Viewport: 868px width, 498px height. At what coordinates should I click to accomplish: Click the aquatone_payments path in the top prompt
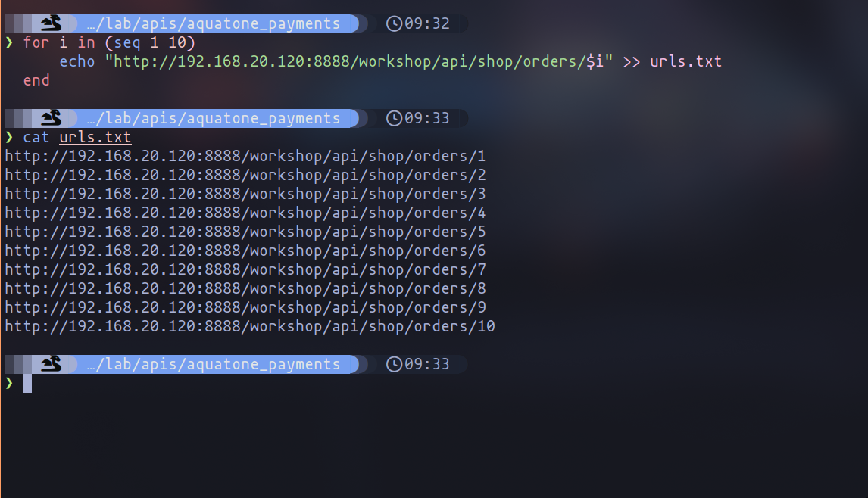point(213,23)
